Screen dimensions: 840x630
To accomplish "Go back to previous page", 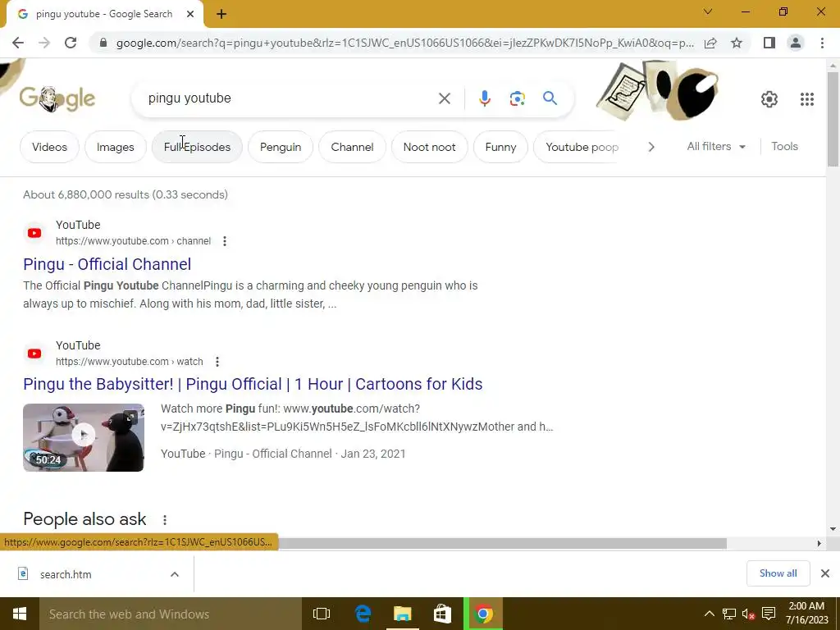I will click(18, 43).
